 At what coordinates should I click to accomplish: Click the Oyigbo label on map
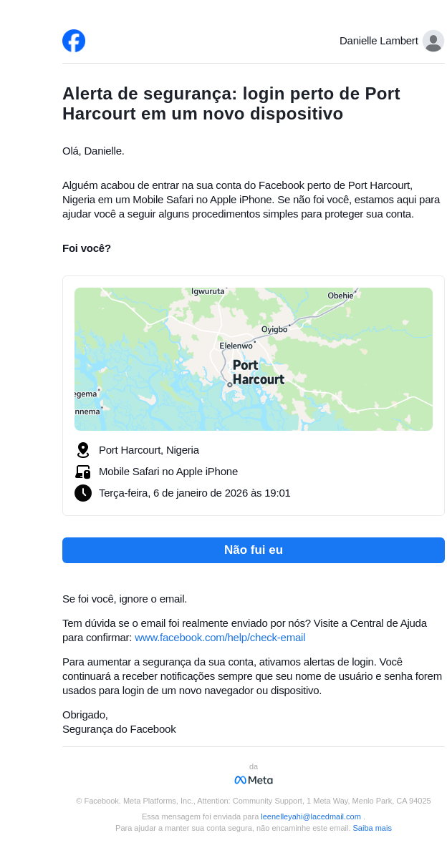point(274,330)
